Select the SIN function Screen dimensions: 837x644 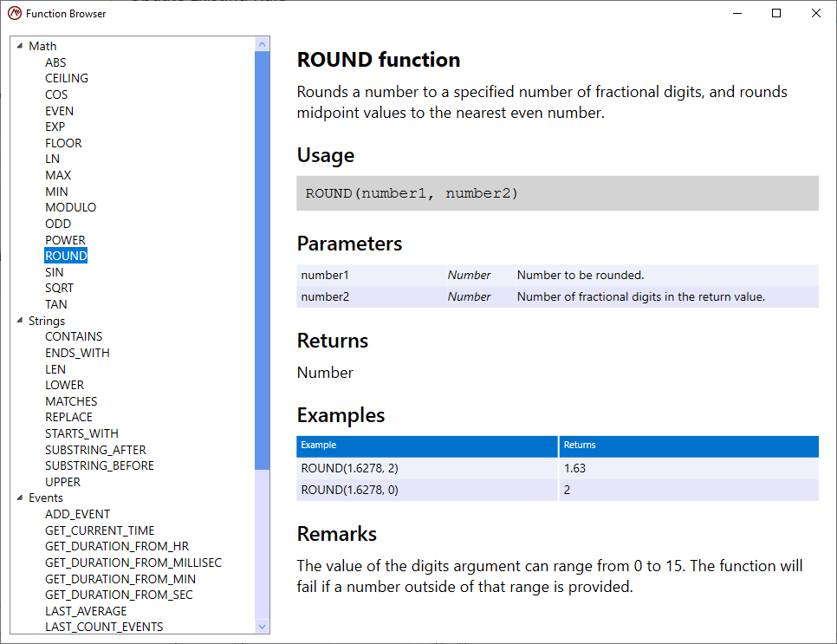click(x=54, y=272)
